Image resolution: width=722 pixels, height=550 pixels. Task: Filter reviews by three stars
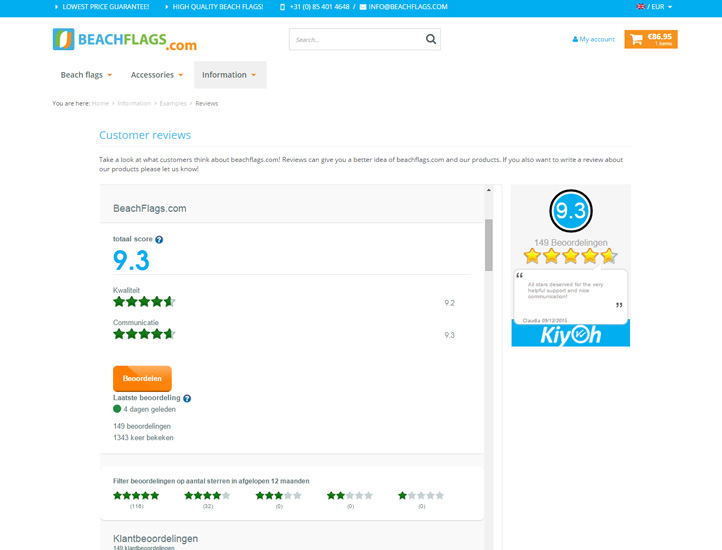(x=279, y=496)
